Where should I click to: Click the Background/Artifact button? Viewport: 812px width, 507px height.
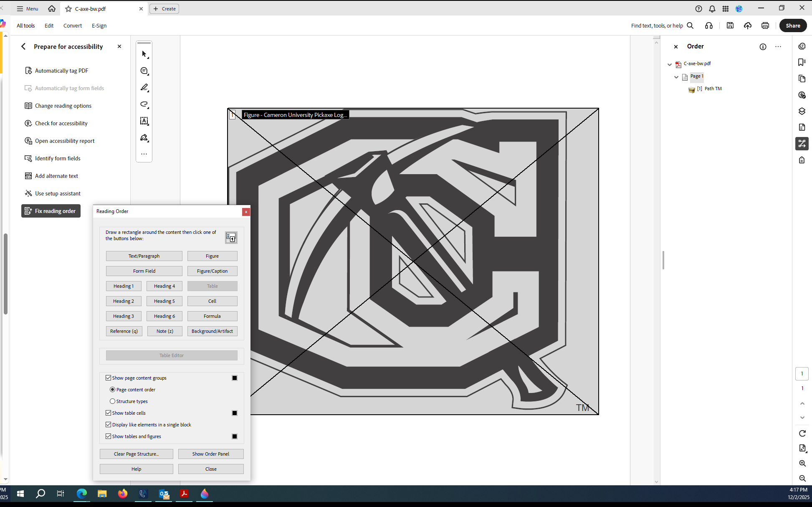click(212, 331)
